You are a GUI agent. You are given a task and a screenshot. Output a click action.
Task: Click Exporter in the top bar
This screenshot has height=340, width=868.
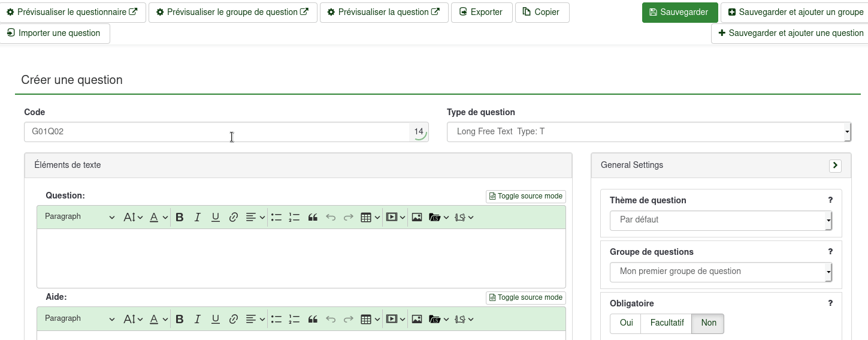point(481,12)
